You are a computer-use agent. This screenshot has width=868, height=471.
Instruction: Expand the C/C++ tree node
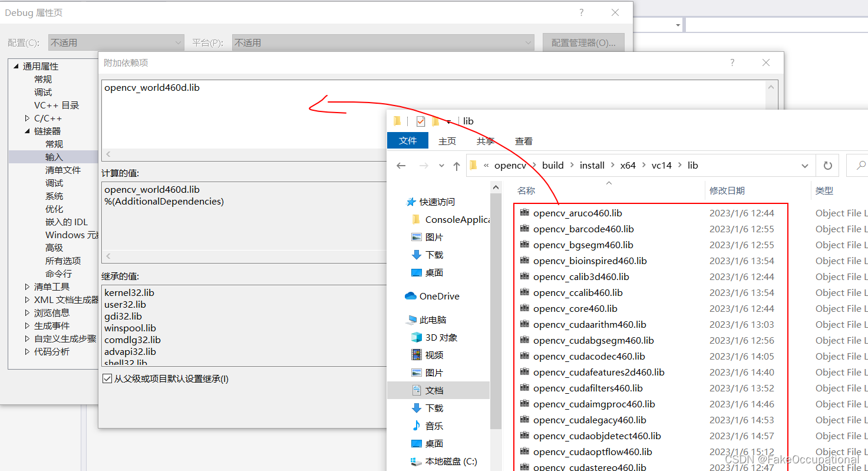(27, 118)
